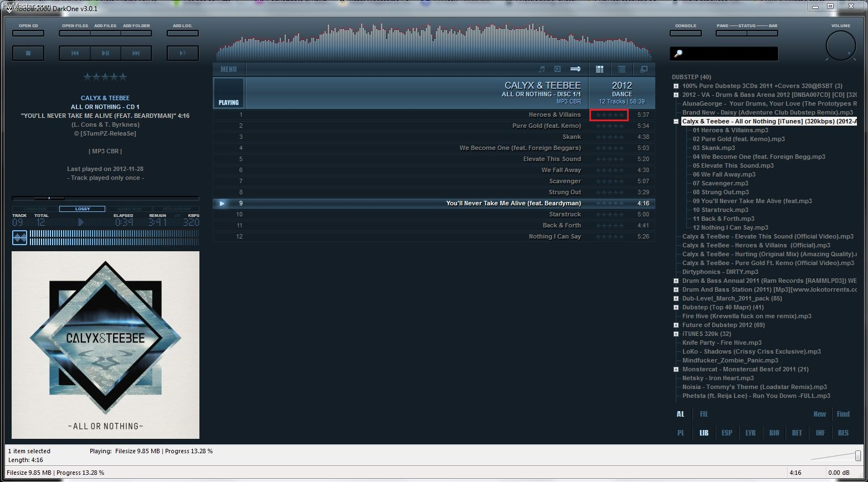
Task: Select track 1 Heroes & Villains in the playlist
Action: tap(434, 115)
